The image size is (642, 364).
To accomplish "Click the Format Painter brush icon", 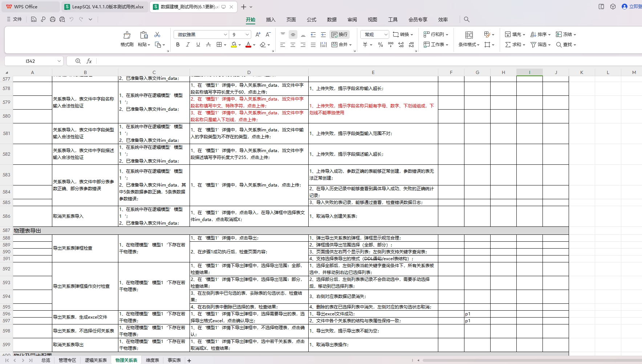I will (127, 35).
